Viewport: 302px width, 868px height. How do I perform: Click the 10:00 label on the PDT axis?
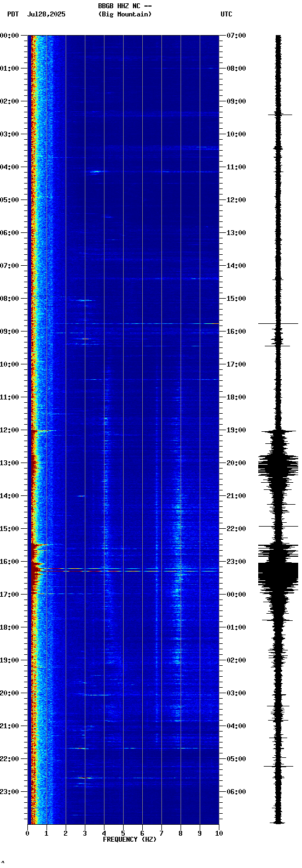[x=10, y=364]
